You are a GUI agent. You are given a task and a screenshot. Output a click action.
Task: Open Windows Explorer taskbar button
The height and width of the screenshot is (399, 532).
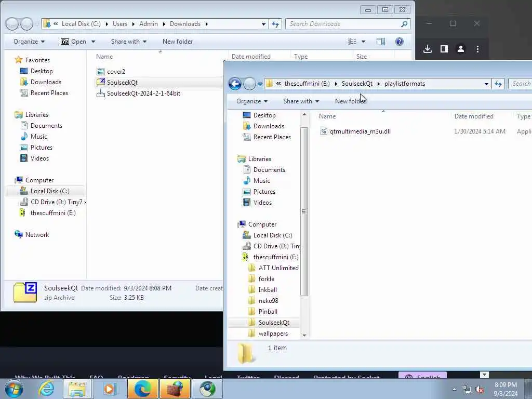click(x=77, y=389)
